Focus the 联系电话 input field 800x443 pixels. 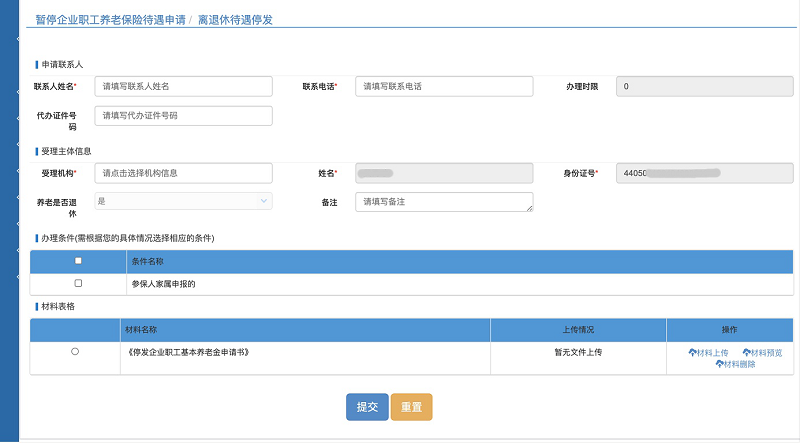[444, 87]
